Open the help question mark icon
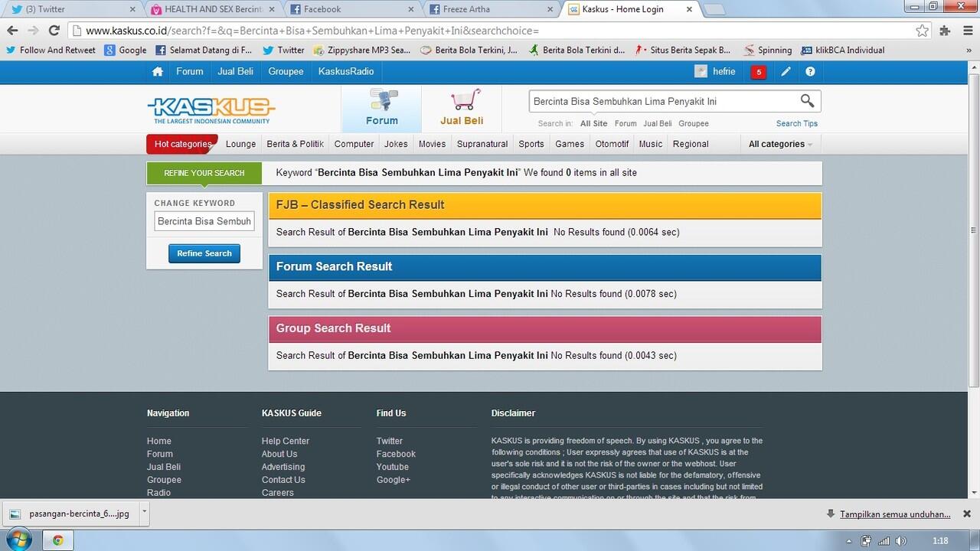Image resolution: width=980 pixels, height=551 pixels. (810, 72)
